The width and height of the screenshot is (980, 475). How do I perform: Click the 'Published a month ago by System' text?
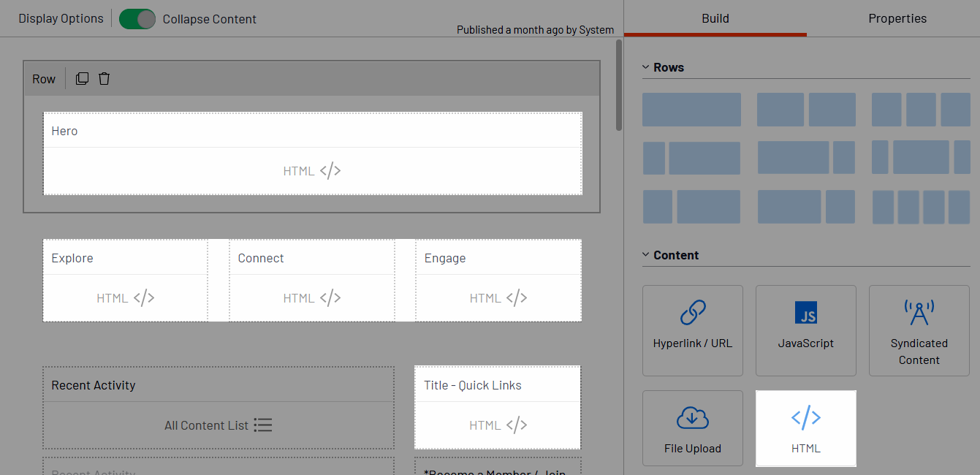pos(536,30)
